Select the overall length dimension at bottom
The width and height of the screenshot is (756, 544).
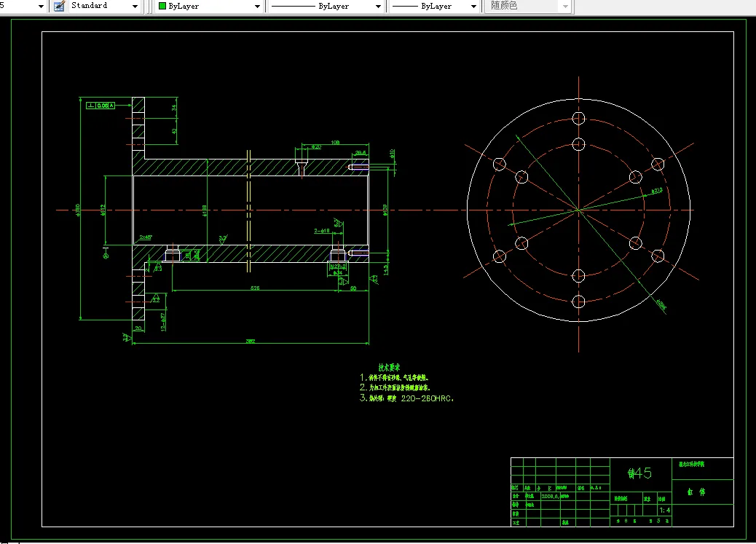point(251,341)
